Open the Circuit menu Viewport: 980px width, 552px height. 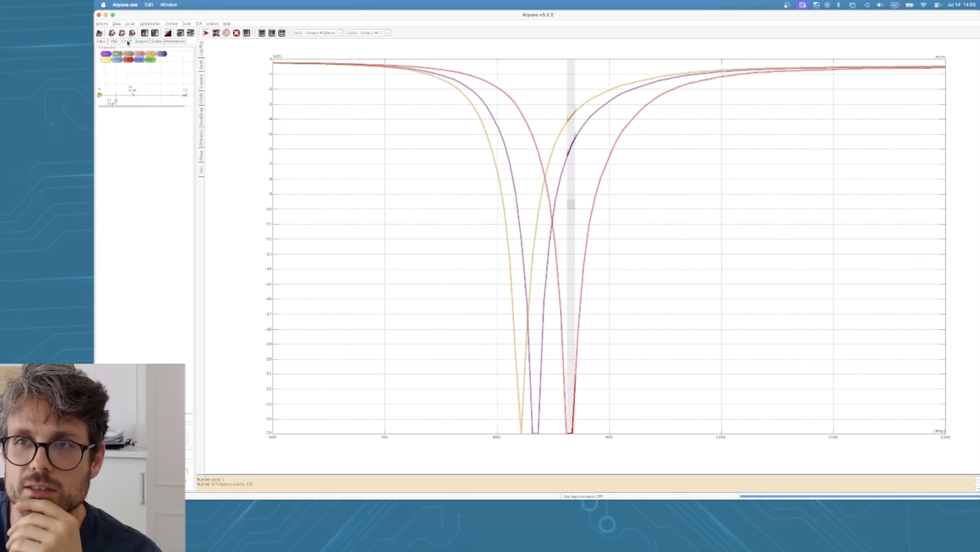click(130, 24)
